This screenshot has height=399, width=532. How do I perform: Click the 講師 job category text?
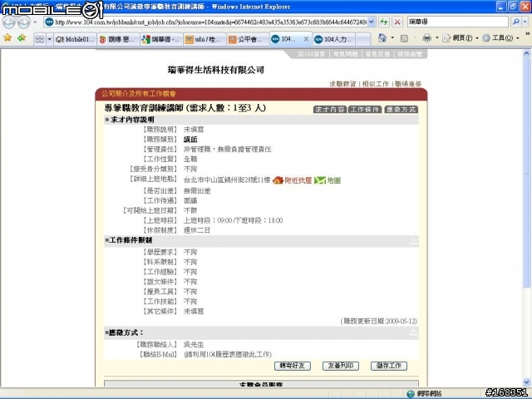click(x=190, y=140)
